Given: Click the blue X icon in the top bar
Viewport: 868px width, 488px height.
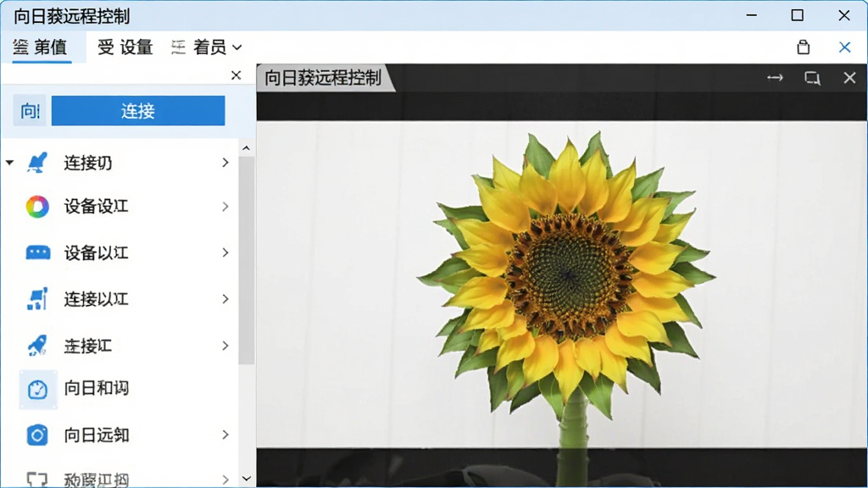Looking at the screenshot, I should pos(844,47).
